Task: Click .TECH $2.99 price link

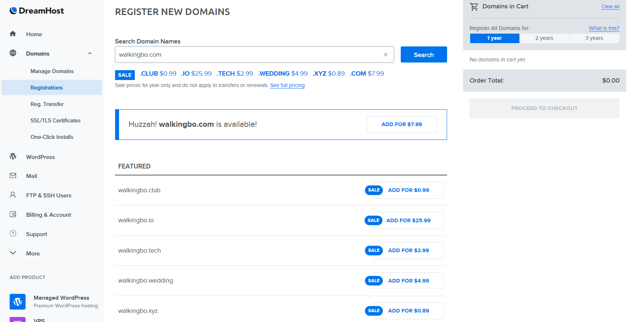Action: [x=235, y=73]
